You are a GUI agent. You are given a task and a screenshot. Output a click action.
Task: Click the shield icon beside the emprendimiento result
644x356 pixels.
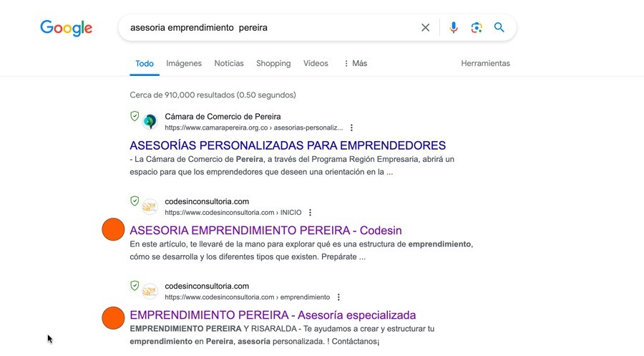135,286
